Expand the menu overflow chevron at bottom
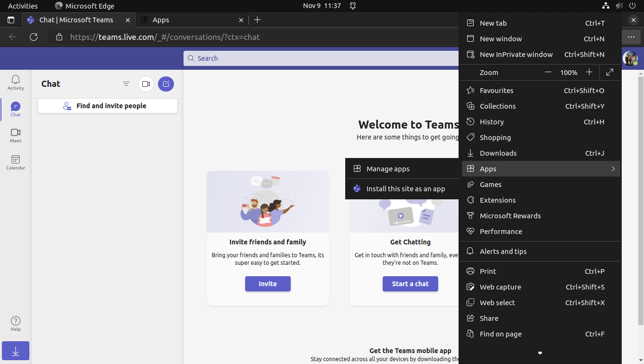Viewport: 644px width, 364px height. tap(540, 353)
